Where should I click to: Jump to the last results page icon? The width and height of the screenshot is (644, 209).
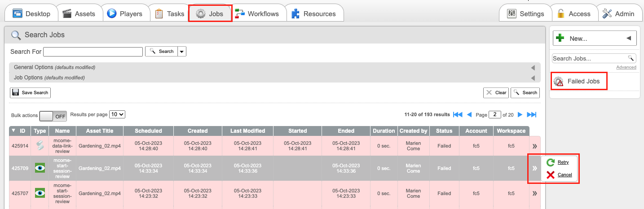pyautogui.click(x=532, y=115)
